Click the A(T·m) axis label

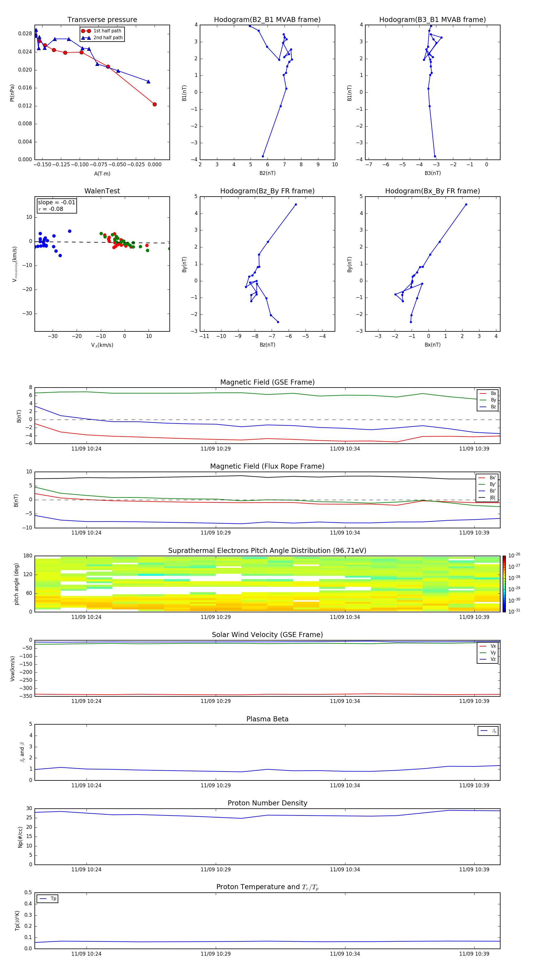102,173
